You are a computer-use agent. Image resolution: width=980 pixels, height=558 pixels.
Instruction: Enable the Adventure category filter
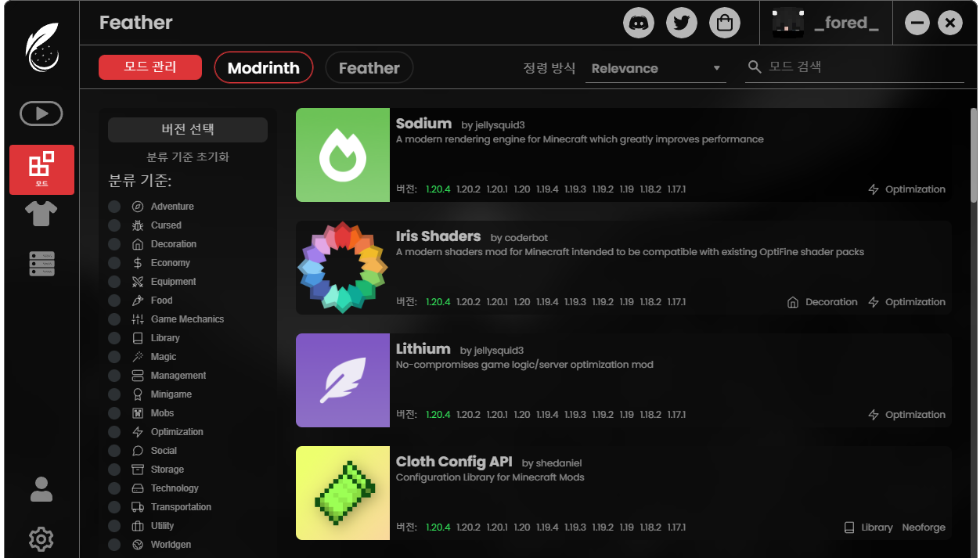coord(114,207)
